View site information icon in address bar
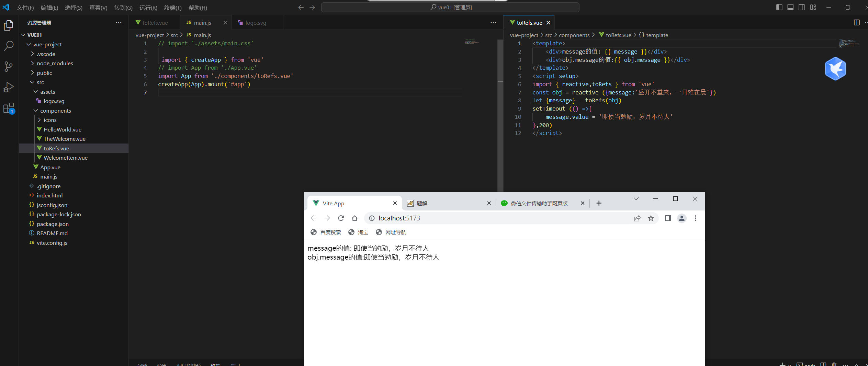Viewport: 868px width, 366px height. tap(372, 218)
